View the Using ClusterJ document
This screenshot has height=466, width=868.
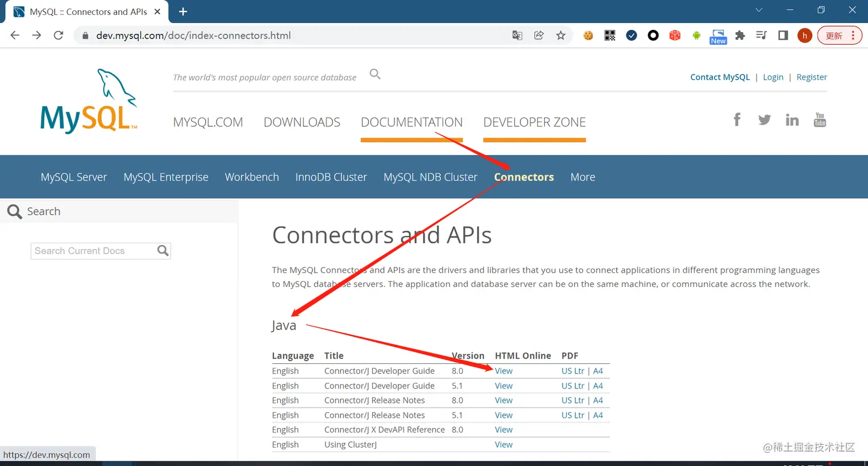tap(503, 444)
